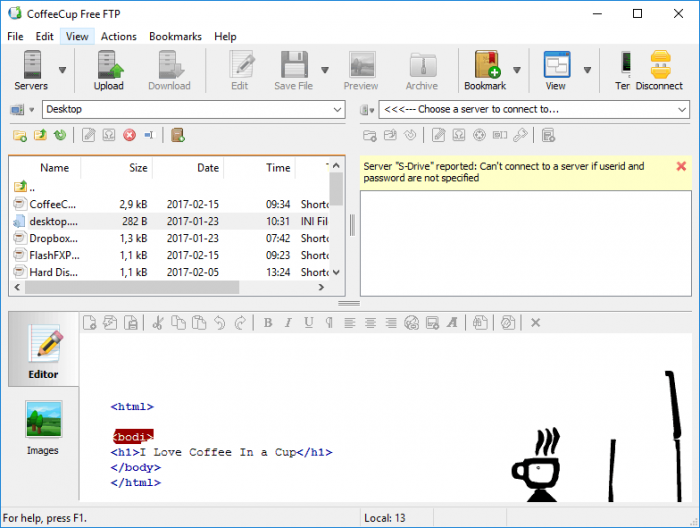The width and height of the screenshot is (700, 528).
Task: Add local bookmark book icon
Action: point(178,135)
